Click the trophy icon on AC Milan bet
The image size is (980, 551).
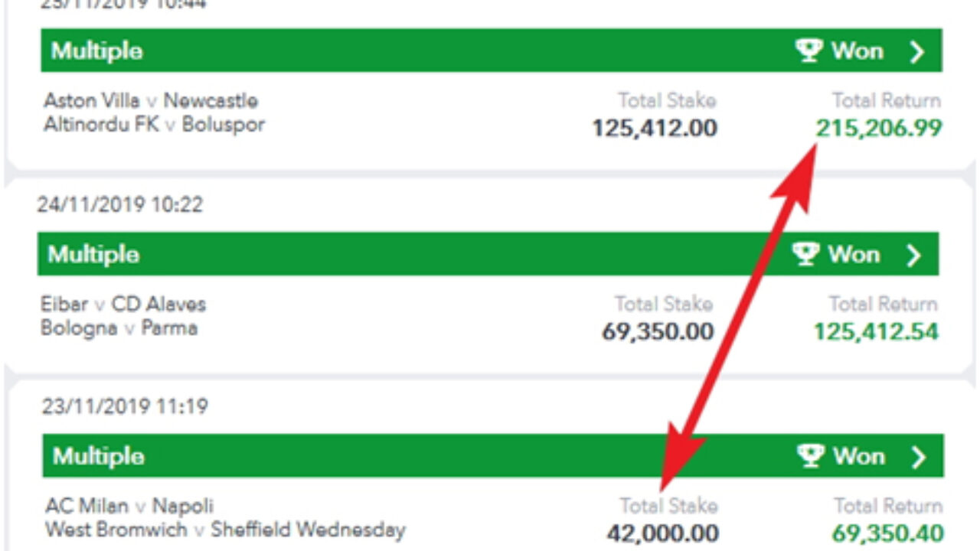(810, 456)
